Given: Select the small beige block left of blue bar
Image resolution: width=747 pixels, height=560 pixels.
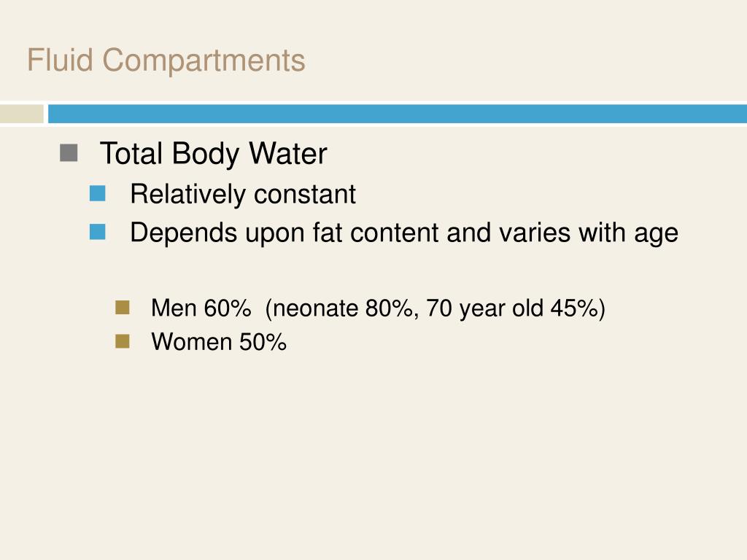Looking at the screenshot, I should point(21,114).
